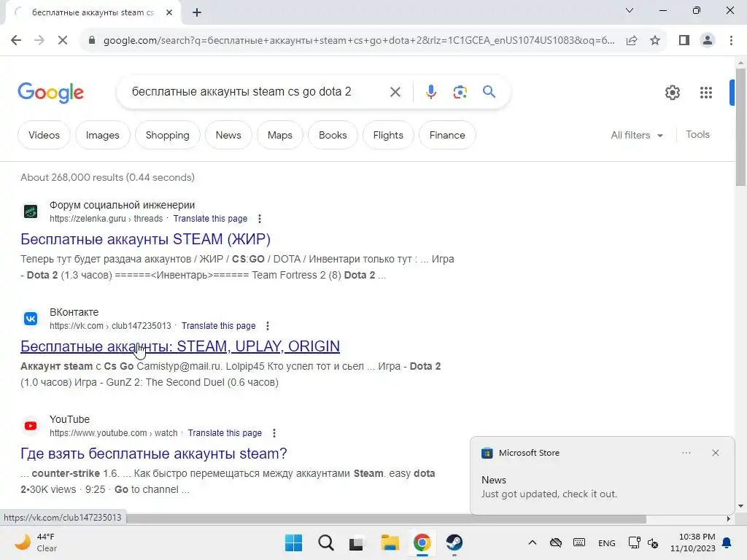Share this page from address bar
747x560 pixels.
(x=632, y=41)
